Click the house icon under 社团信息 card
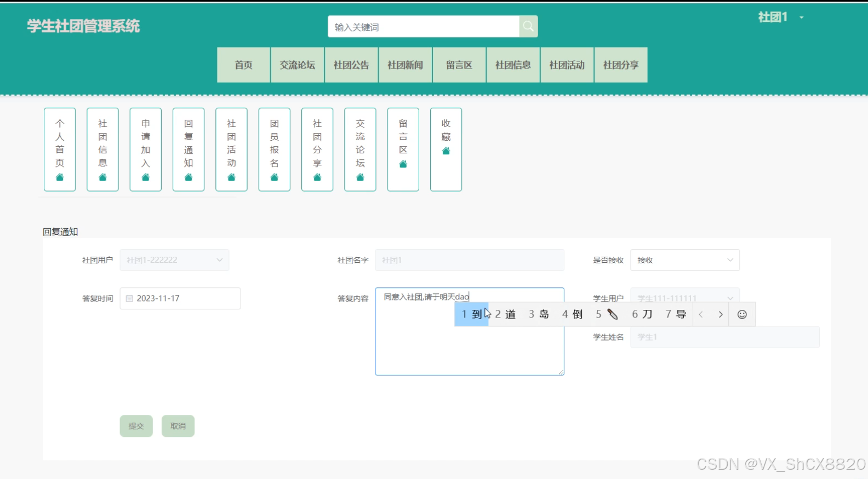Viewport: 868px width, 479px height. [102, 177]
